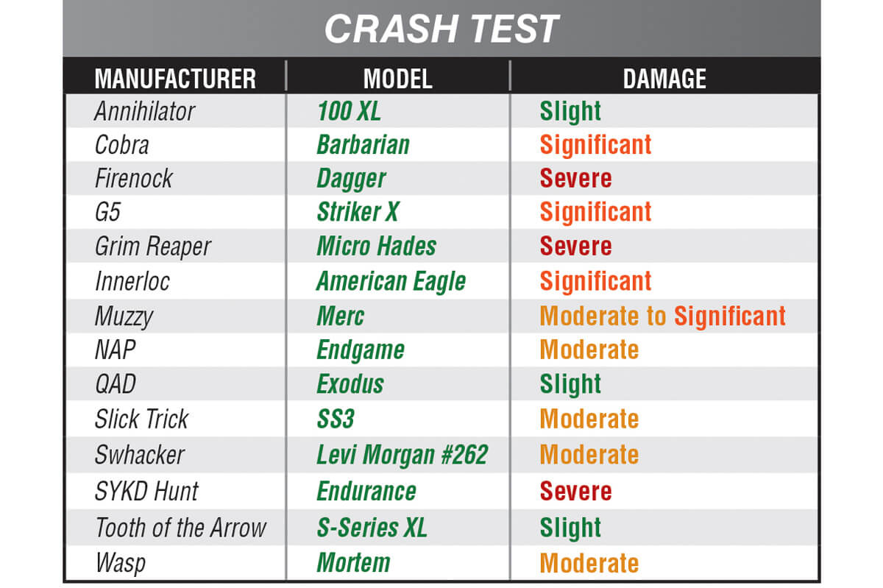Click the S-Series XL model name
Viewport: 883px width, 588px height.
tap(372, 528)
